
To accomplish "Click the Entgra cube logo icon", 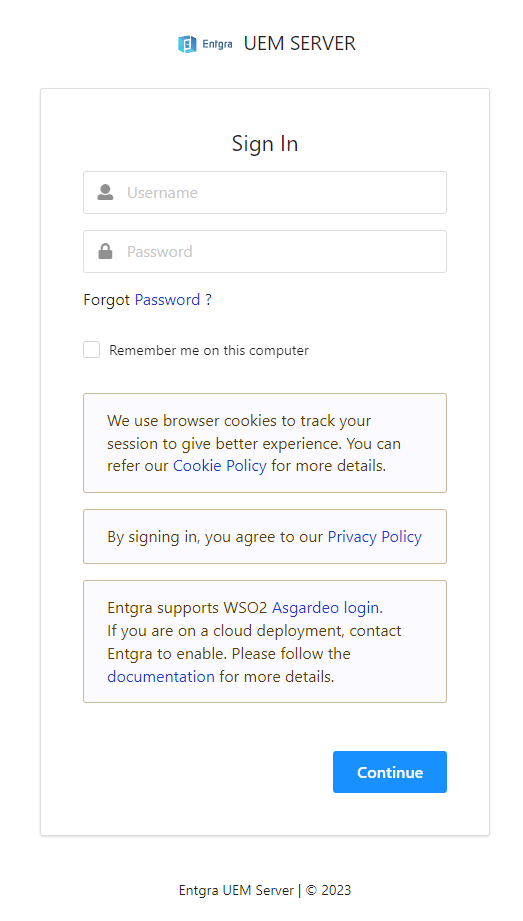I will (187, 44).
